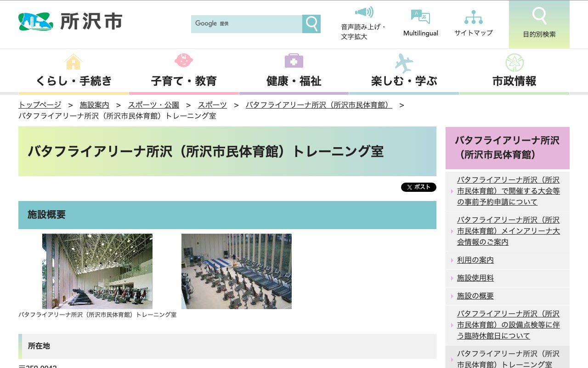This screenshot has height=368, width=588.
Task: Click the right treadmill room photo
Action: click(x=237, y=271)
